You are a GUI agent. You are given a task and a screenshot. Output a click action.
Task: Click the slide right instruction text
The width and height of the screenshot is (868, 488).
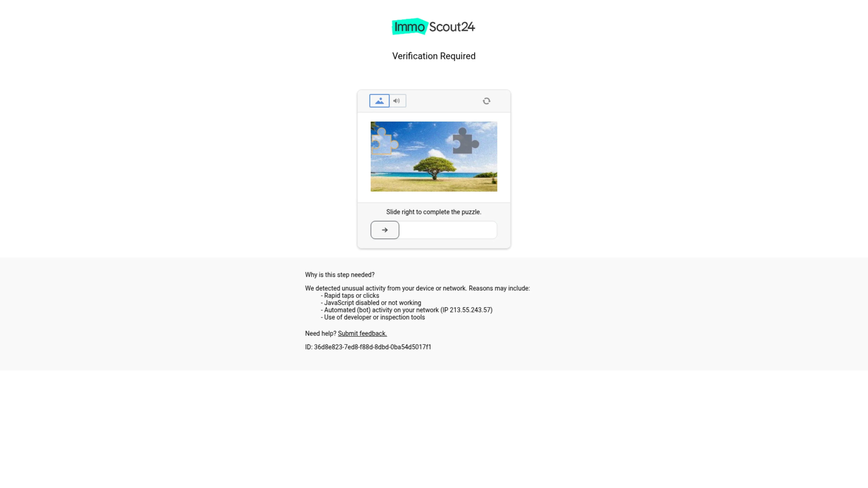coord(434,212)
